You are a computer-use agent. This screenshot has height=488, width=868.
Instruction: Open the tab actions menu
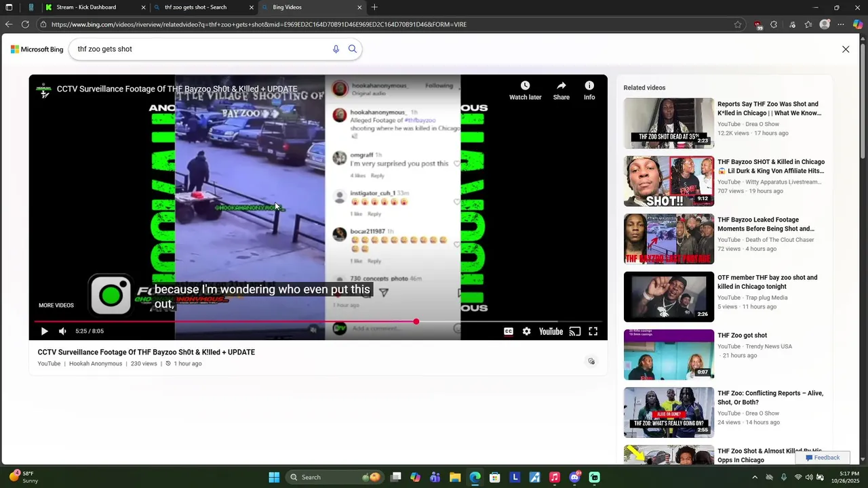click(9, 7)
